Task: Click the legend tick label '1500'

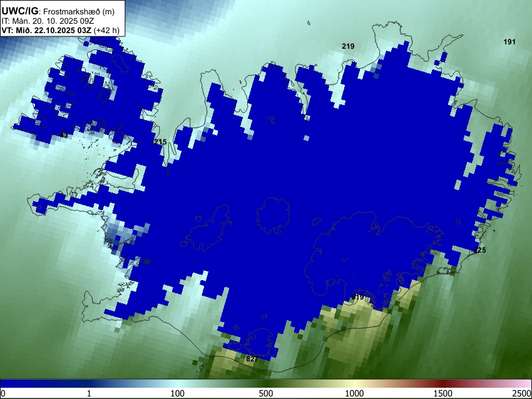Action: pyautogui.click(x=443, y=393)
